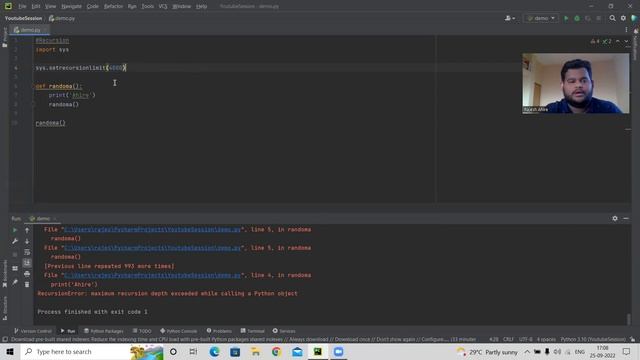The width and height of the screenshot is (640, 360).
Task: Open the Version Control tool window
Action: 33,331
